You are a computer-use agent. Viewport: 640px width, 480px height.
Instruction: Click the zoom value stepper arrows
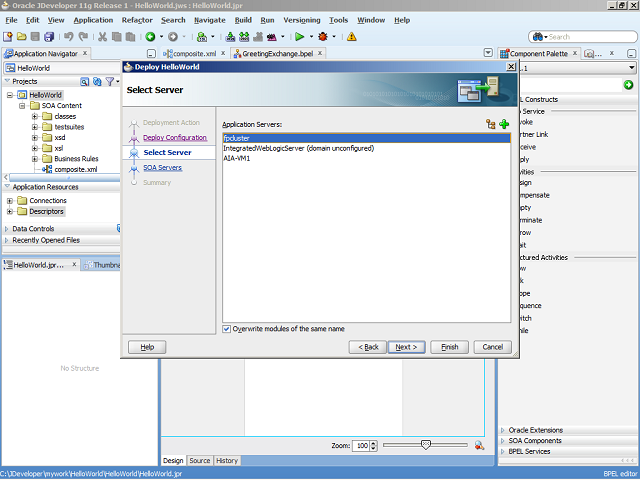[373, 446]
